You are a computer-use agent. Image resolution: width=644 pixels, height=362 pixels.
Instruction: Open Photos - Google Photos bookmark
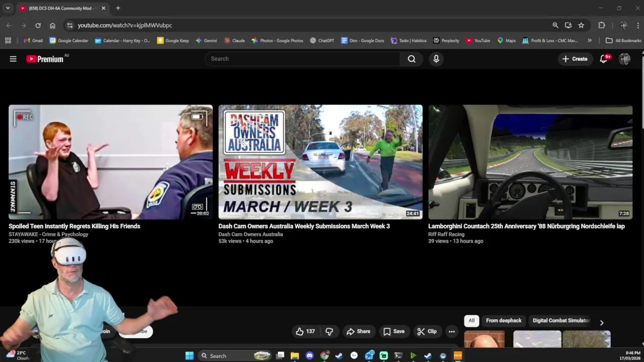277,41
